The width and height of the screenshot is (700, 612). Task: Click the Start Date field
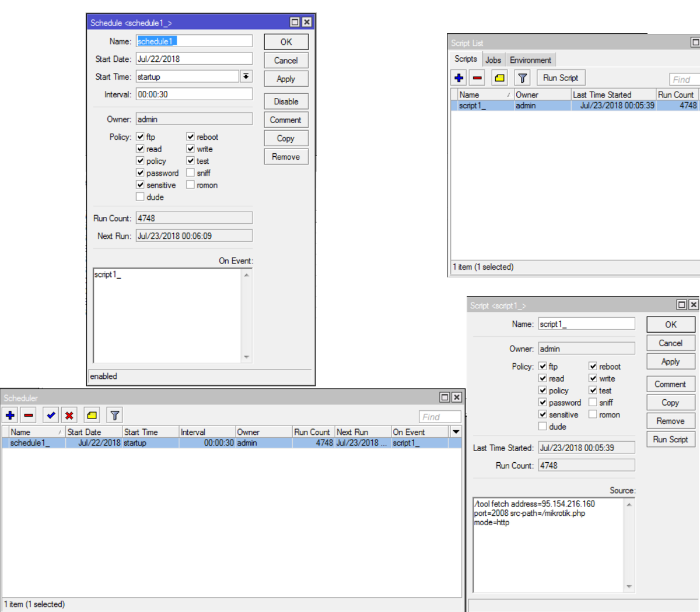pos(194,59)
